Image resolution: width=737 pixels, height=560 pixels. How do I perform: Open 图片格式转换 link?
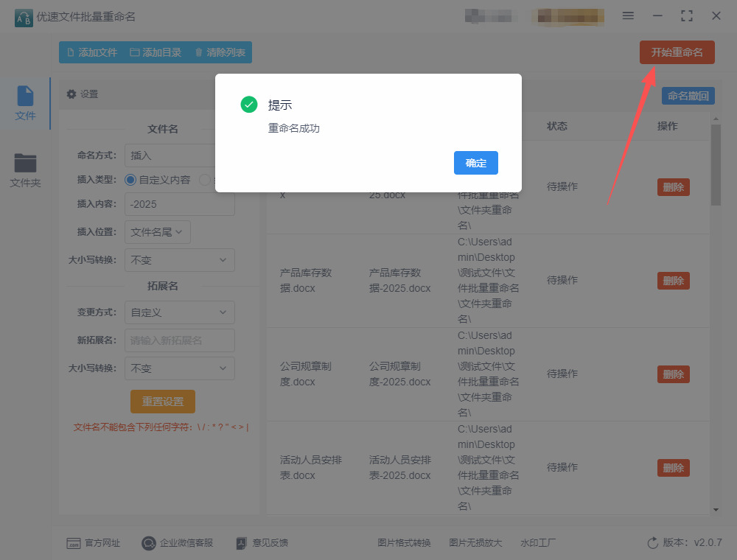(x=404, y=542)
